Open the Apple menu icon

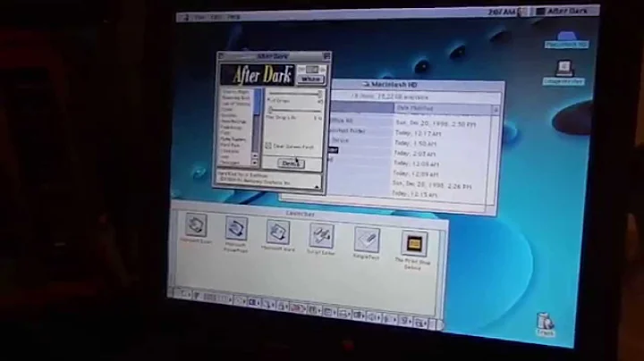pos(186,17)
